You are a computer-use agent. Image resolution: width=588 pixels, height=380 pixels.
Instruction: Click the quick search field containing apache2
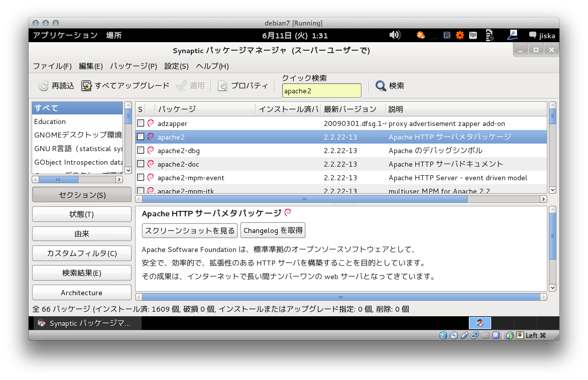pyautogui.click(x=322, y=91)
